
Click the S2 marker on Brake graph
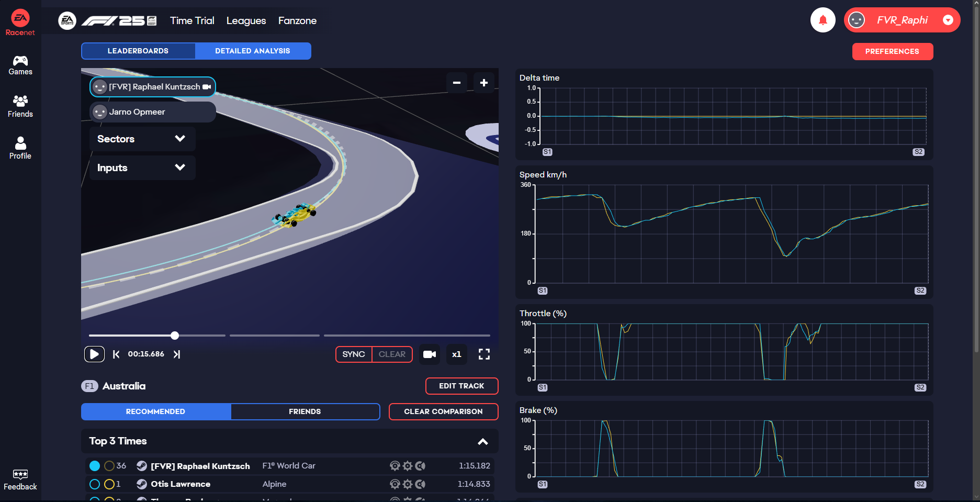tap(920, 484)
